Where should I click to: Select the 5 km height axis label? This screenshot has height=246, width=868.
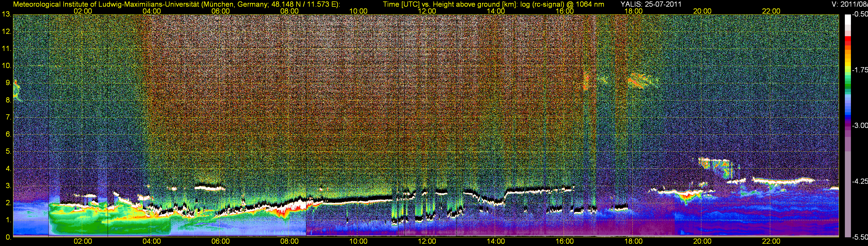(8, 151)
